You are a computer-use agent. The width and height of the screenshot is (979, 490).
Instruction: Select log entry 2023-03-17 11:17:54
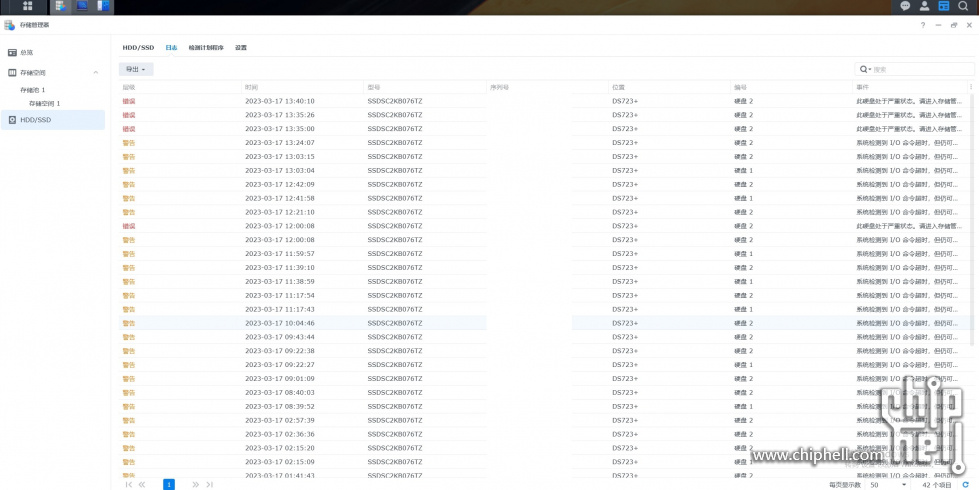543,295
